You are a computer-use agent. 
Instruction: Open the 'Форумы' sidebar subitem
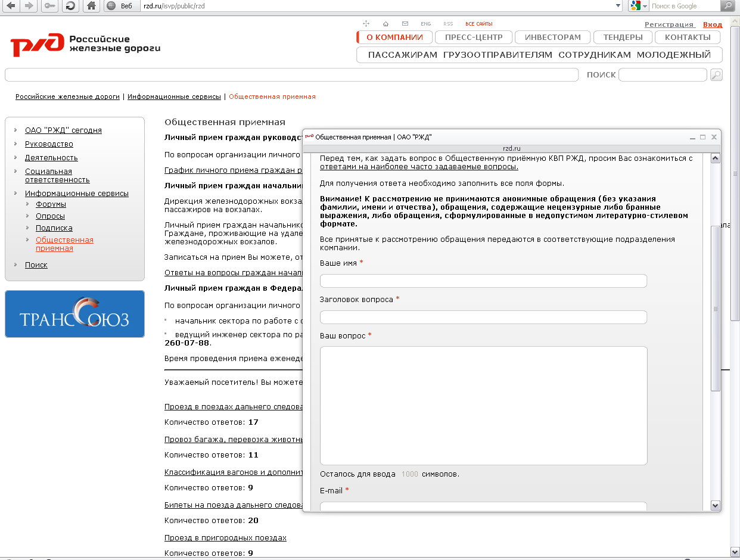point(51,204)
